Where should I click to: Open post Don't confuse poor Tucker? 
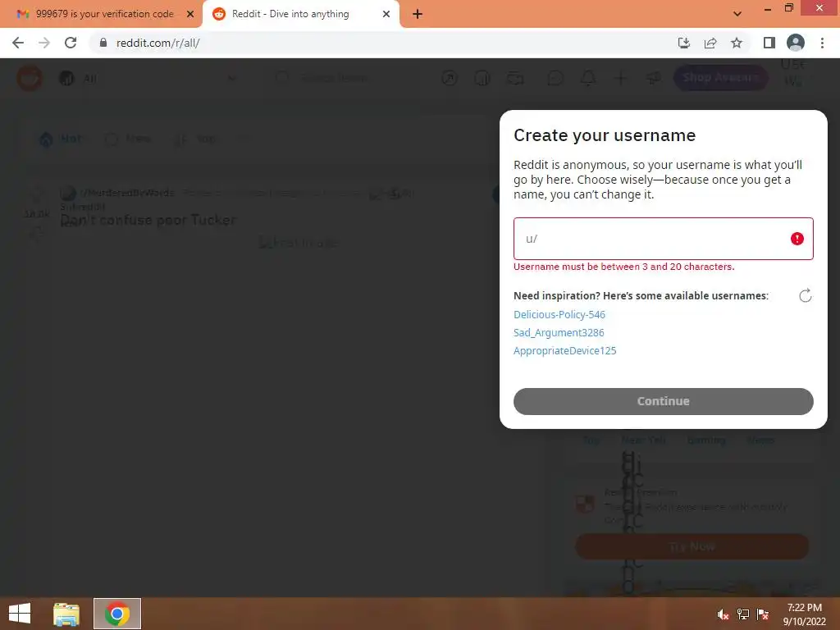tap(148, 220)
